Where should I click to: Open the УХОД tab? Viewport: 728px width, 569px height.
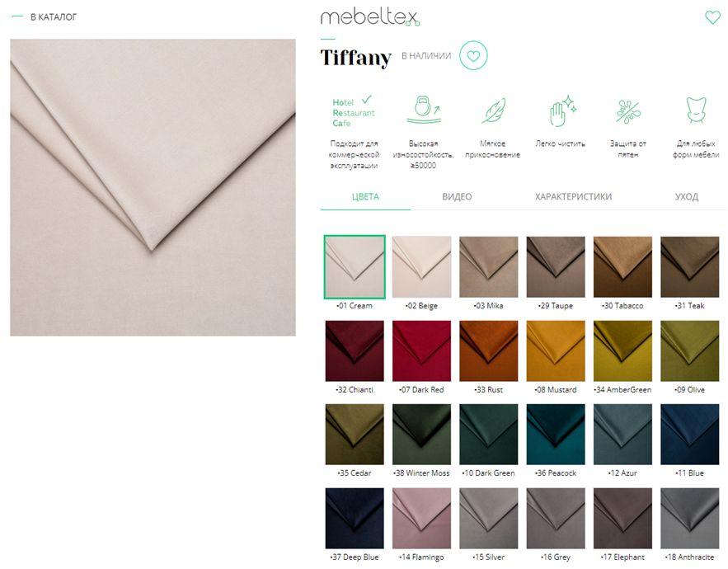point(686,196)
